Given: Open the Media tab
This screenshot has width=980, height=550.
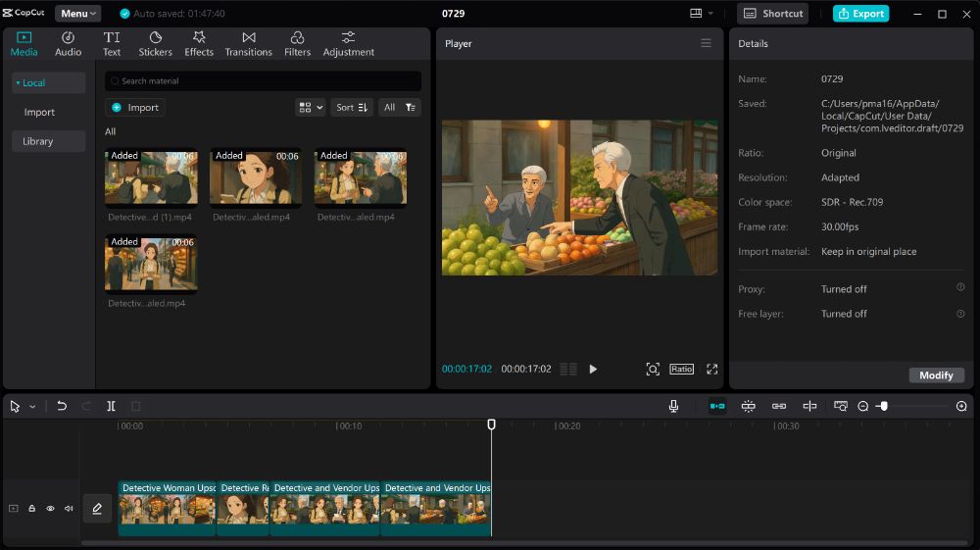Looking at the screenshot, I should (x=24, y=44).
